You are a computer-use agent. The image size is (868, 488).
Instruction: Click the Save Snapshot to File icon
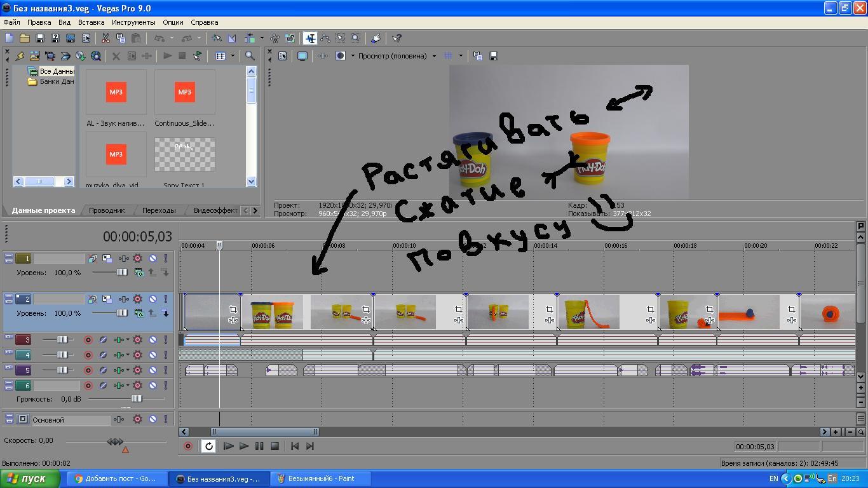(x=493, y=56)
